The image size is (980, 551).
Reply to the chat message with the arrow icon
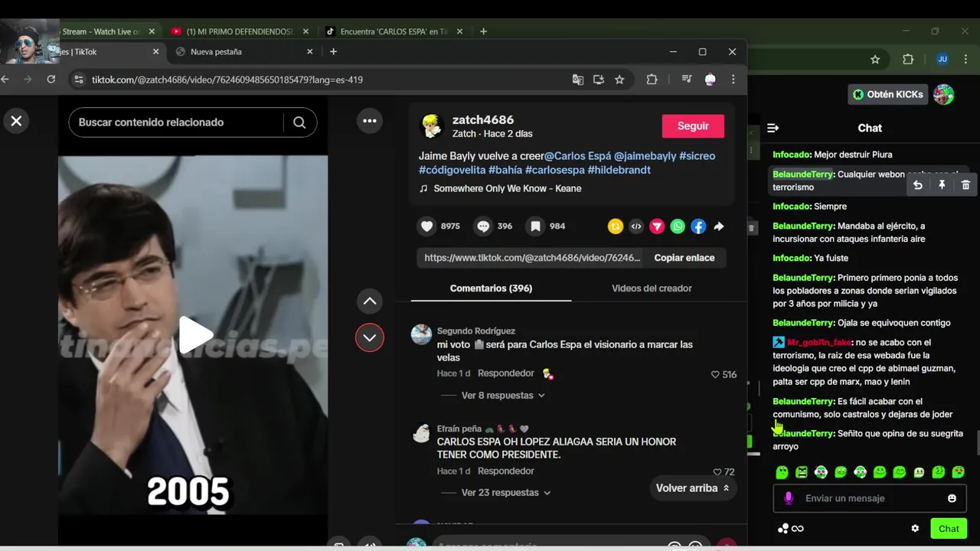tap(918, 185)
